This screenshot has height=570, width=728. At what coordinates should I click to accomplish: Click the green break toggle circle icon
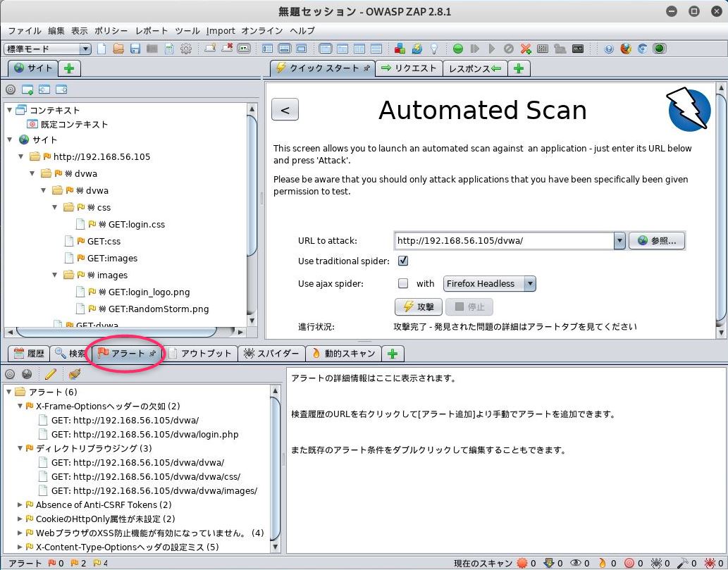pos(458,49)
